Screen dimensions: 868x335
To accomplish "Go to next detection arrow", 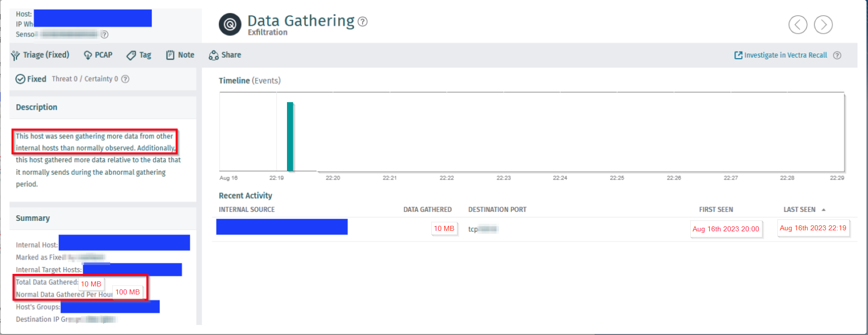I will 823,25.
